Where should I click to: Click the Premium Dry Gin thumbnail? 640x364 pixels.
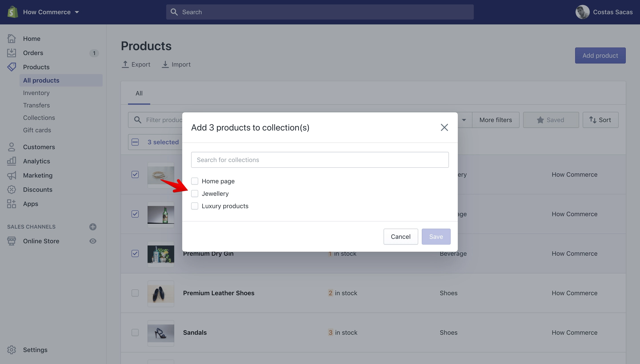point(161,254)
